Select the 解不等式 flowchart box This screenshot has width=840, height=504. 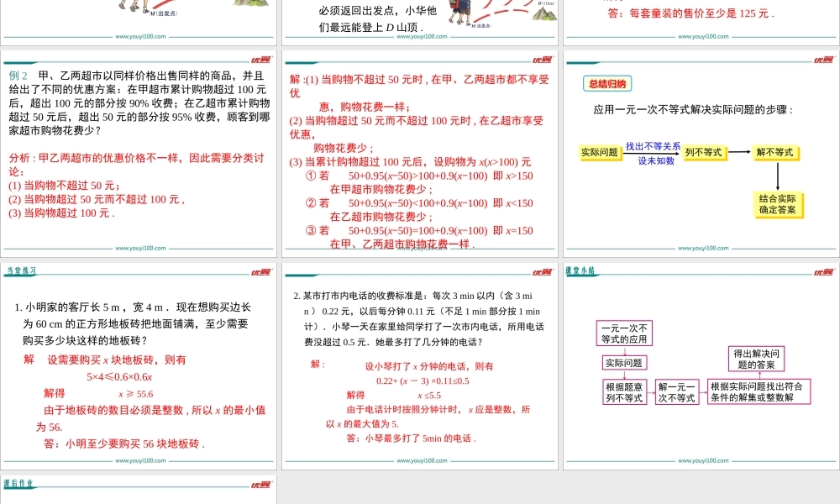775,153
